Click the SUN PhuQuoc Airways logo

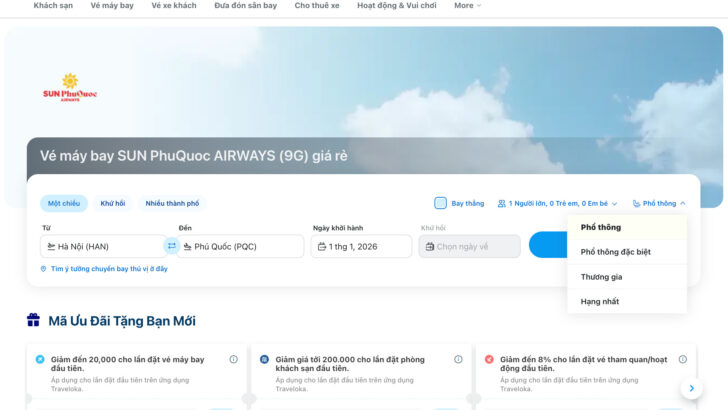tap(70, 87)
